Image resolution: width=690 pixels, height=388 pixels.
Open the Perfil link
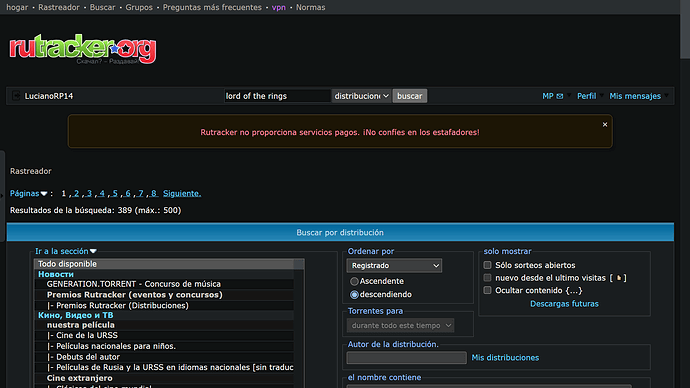[x=587, y=96]
